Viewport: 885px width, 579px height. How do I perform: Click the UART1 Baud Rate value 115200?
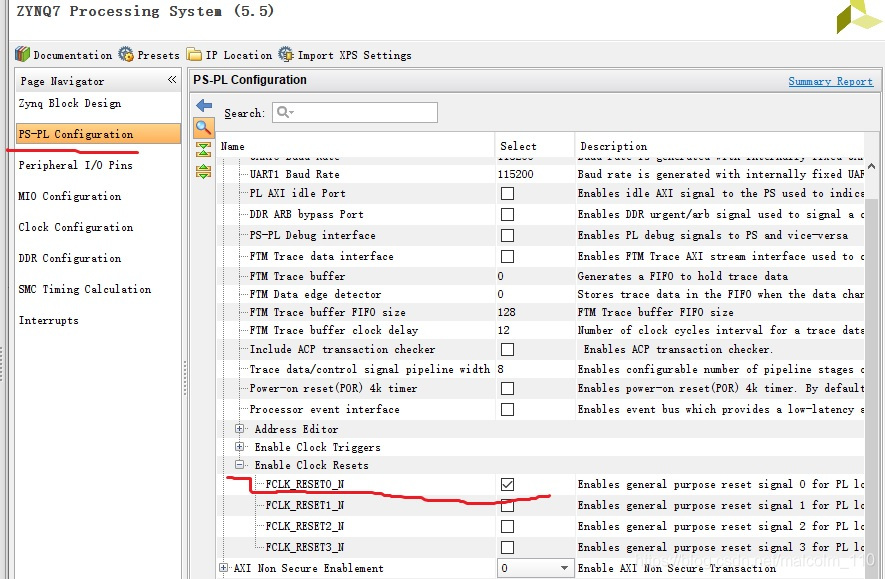515,174
